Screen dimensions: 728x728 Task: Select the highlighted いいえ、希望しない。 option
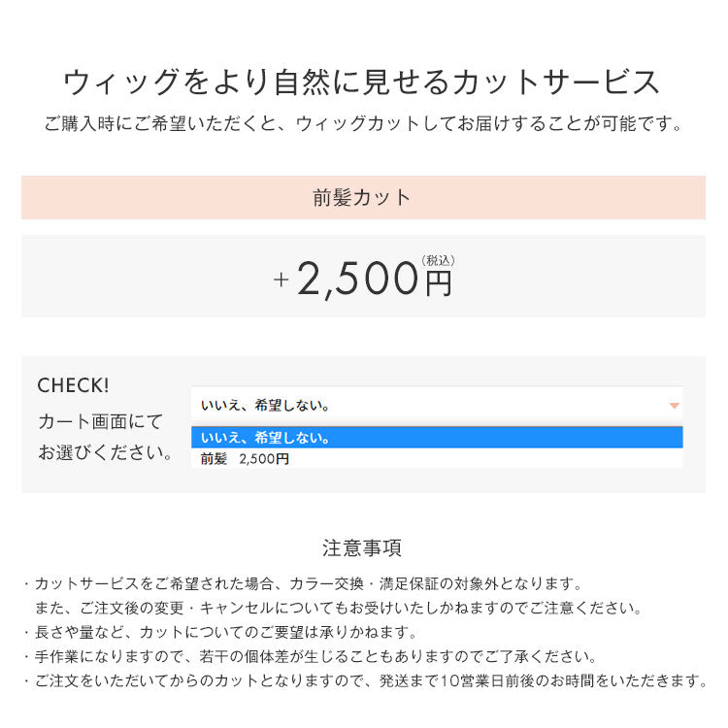[437, 438]
